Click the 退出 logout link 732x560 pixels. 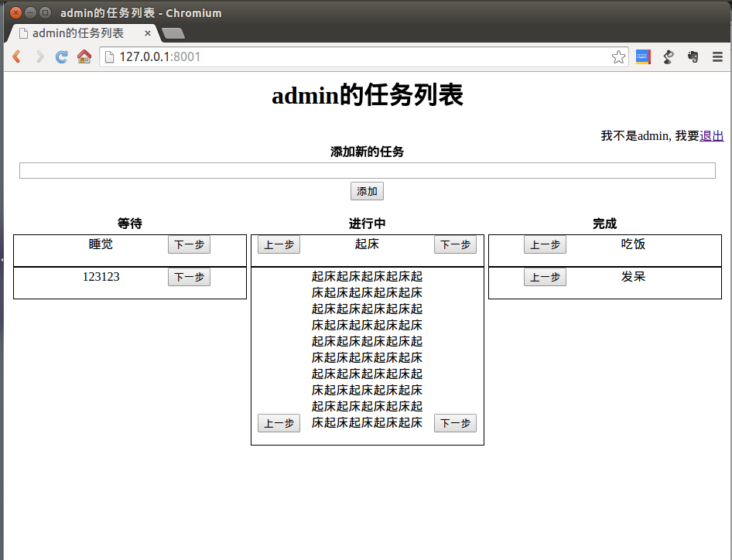click(x=711, y=136)
